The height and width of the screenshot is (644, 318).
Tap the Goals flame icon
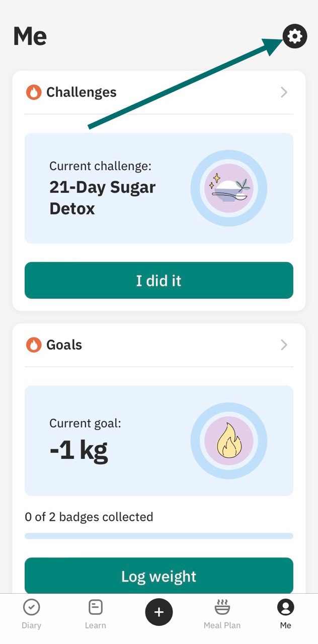pyautogui.click(x=34, y=345)
